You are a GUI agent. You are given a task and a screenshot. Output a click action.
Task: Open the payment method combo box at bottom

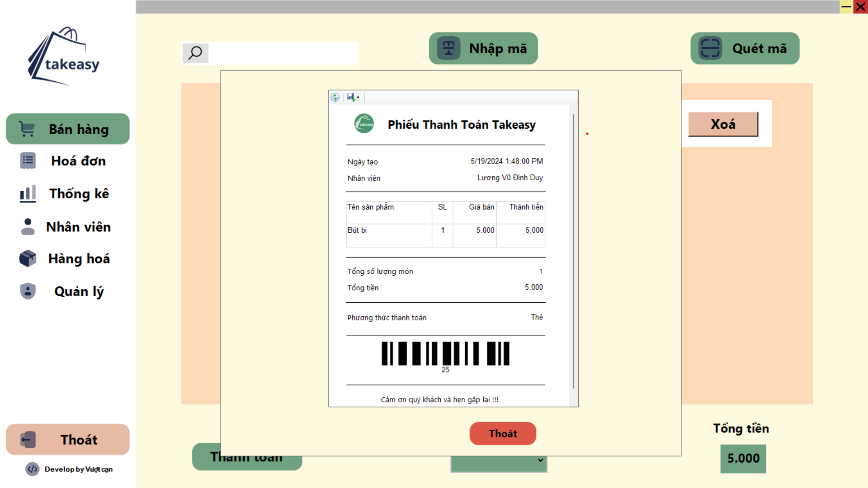[x=499, y=464]
